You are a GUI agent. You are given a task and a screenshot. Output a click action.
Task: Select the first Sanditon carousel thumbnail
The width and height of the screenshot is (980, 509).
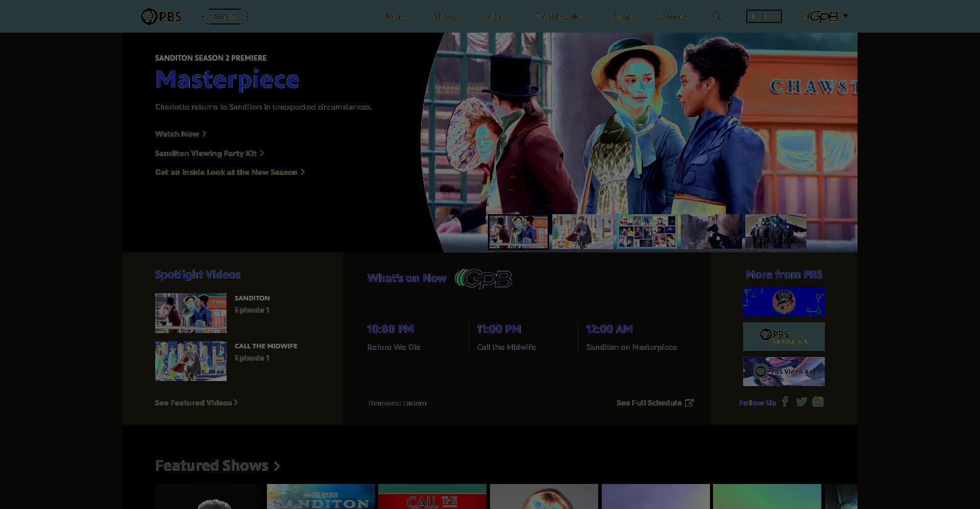tap(518, 232)
